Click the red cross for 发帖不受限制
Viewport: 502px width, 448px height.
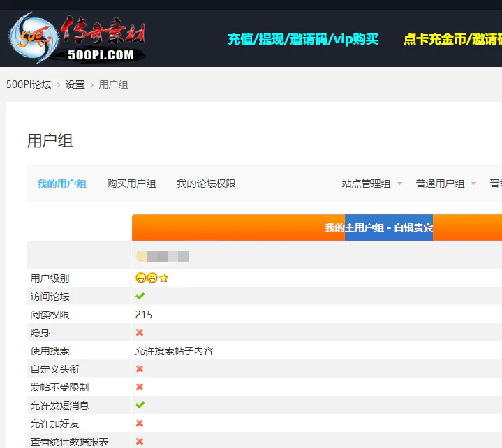click(x=140, y=387)
